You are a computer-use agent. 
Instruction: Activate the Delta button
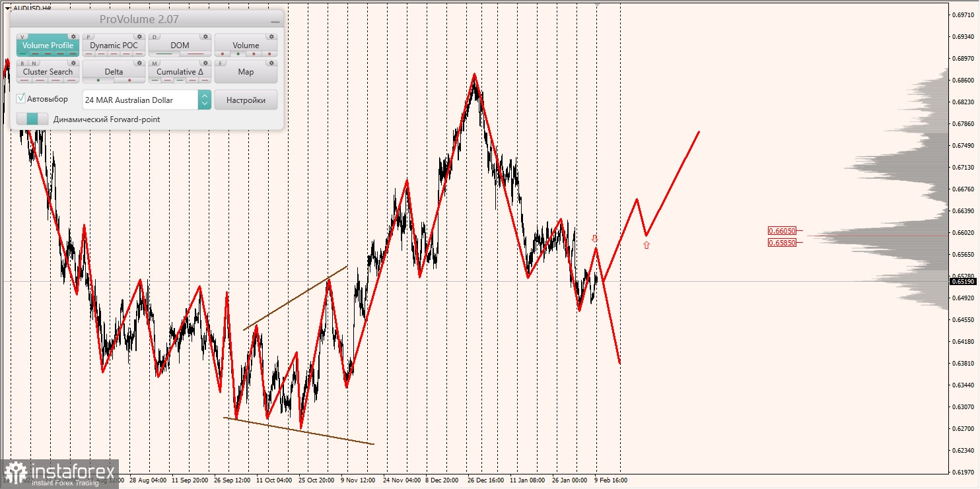tap(114, 72)
